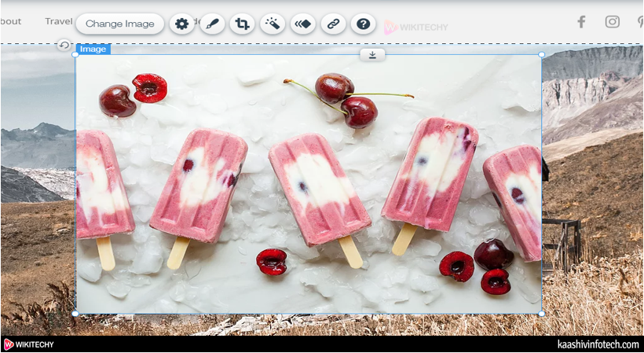This screenshot has height=353, width=644.
Task: Click the Facebook social icon
Action: [x=581, y=22]
